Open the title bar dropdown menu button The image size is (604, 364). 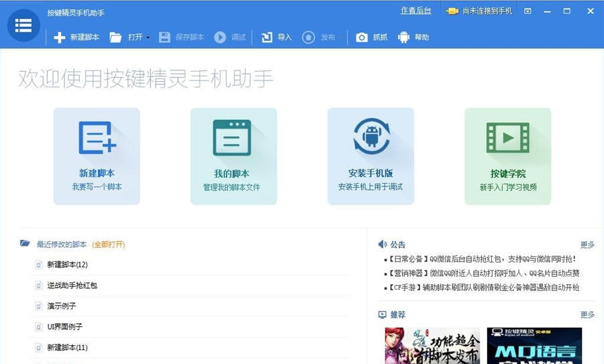click(x=527, y=11)
